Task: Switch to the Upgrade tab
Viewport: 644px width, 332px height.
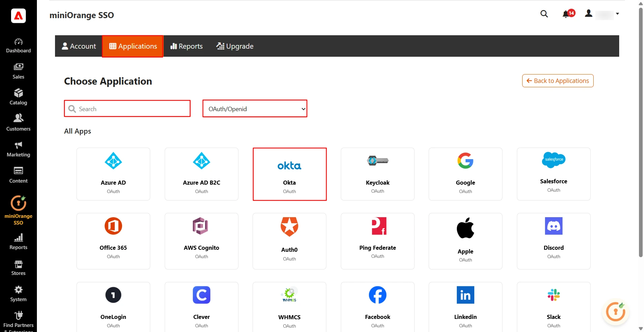Action: [235, 46]
